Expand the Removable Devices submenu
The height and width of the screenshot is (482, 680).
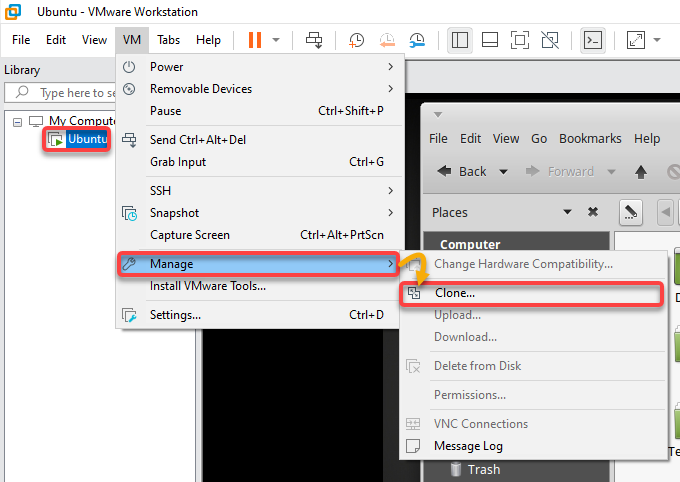(x=258, y=89)
